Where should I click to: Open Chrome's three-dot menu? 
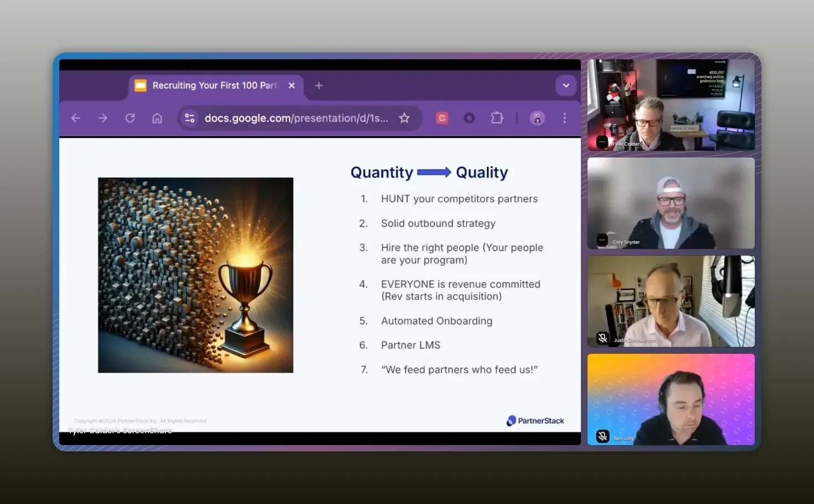(564, 117)
